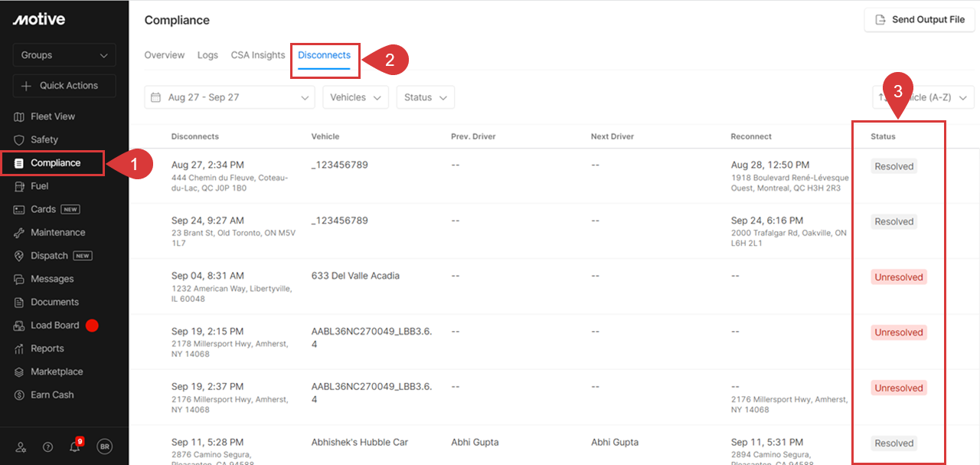The image size is (980, 465).
Task: Click the Disconnects column header
Action: 195,136
